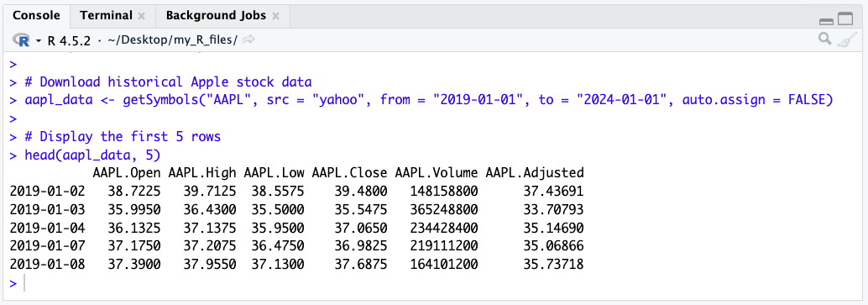This screenshot has width=868, height=305.
Task: Click the AAPL.Low column header
Action: point(274,172)
